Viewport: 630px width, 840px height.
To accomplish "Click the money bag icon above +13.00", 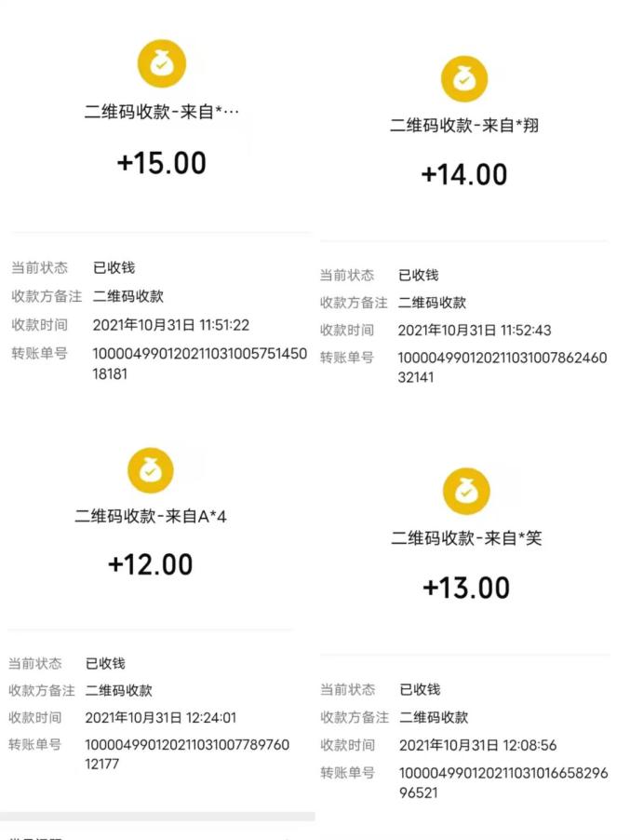I will (466, 492).
